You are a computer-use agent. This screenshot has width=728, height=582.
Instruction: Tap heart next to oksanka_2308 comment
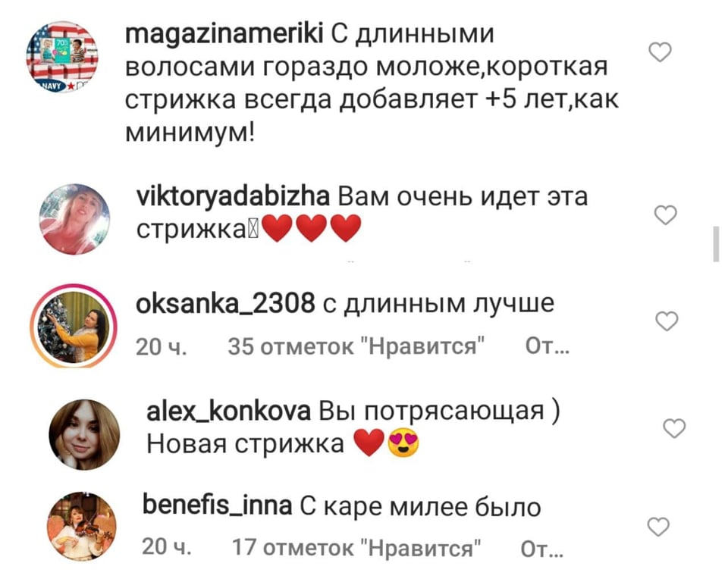(667, 321)
